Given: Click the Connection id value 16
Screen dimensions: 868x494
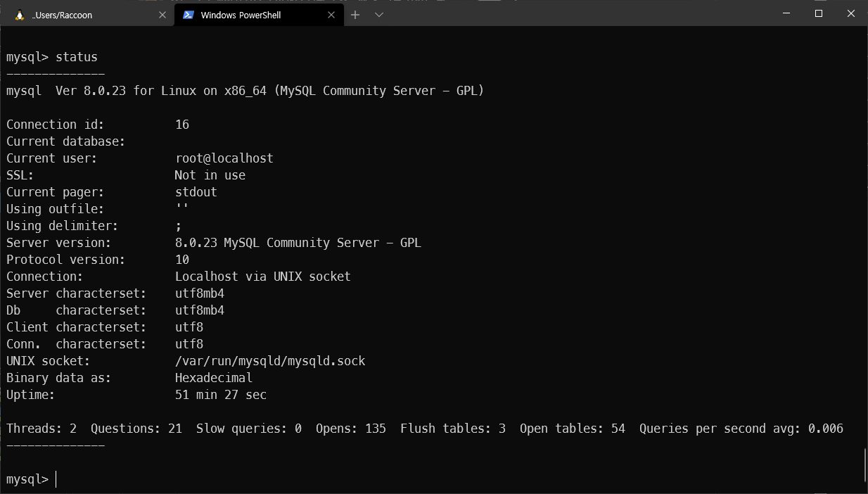Looking at the screenshot, I should 182,125.
